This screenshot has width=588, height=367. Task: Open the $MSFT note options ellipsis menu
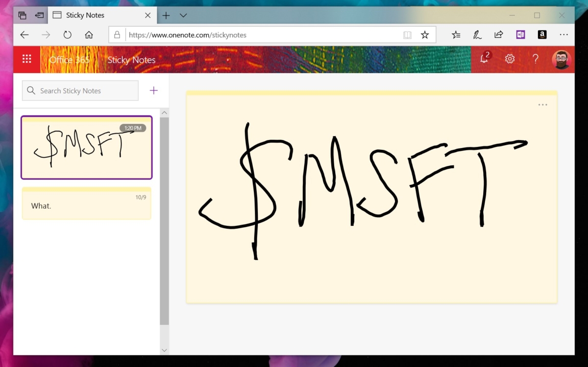[542, 104]
